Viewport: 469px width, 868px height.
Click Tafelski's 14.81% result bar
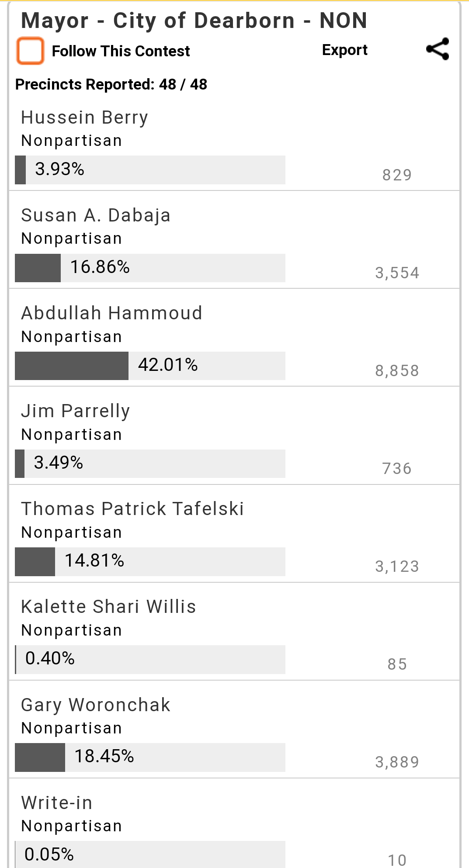tap(150, 561)
